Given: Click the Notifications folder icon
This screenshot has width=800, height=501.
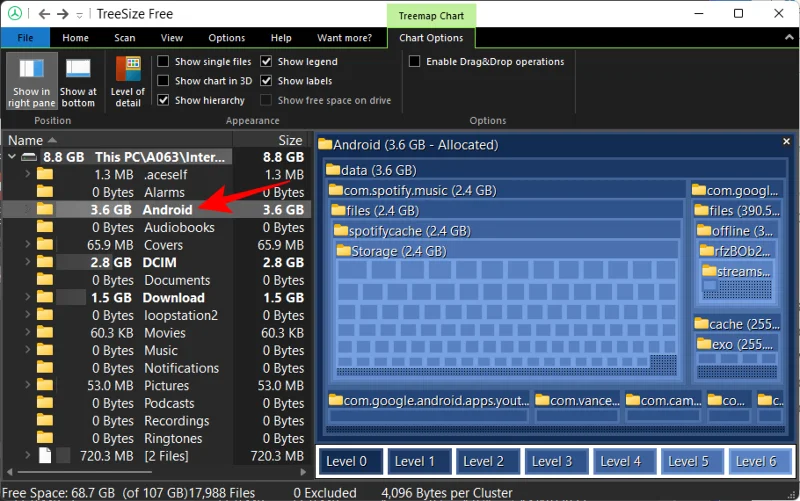Looking at the screenshot, I should (x=45, y=368).
